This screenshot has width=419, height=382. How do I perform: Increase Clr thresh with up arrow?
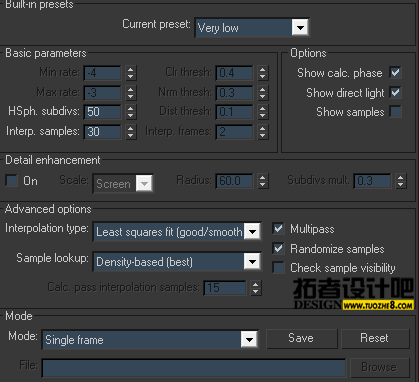pos(263,69)
